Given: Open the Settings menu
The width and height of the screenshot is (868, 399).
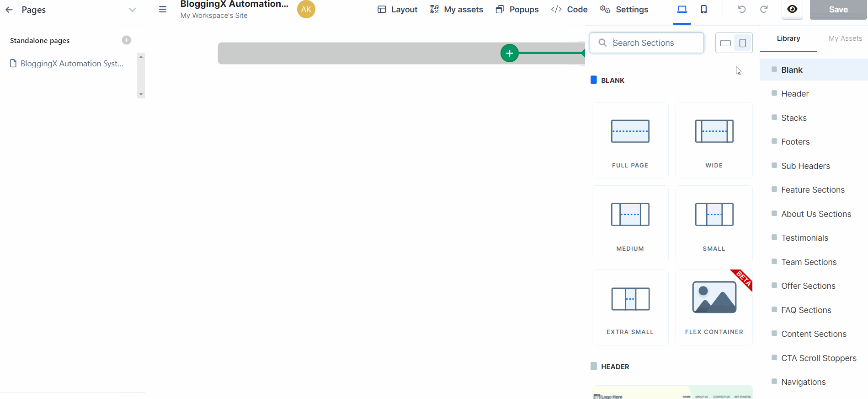Looking at the screenshot, I should pyautogui.click(x=624, y=10).
